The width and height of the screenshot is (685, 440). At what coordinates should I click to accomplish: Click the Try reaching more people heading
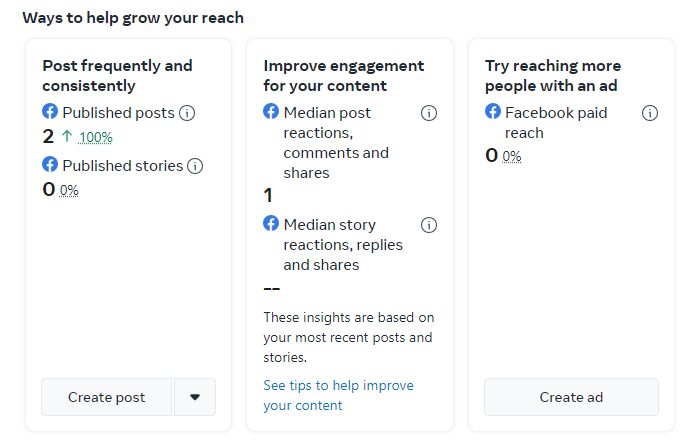[553, 75]
